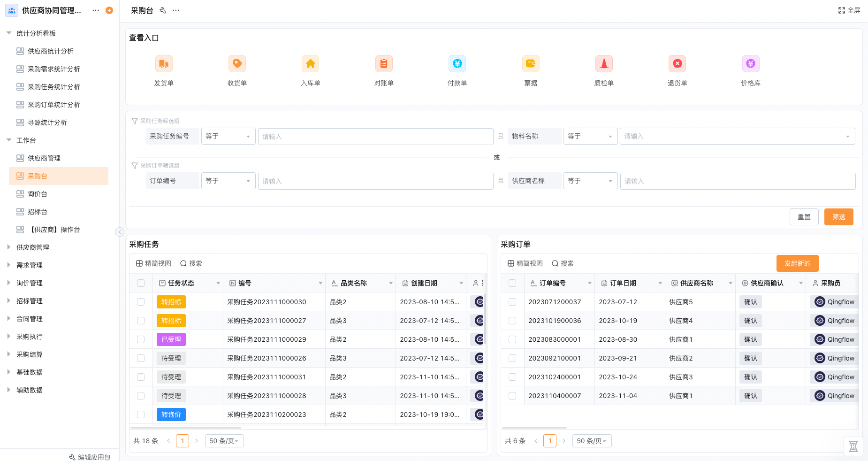Click the orange plus add icon

point(109,10)
